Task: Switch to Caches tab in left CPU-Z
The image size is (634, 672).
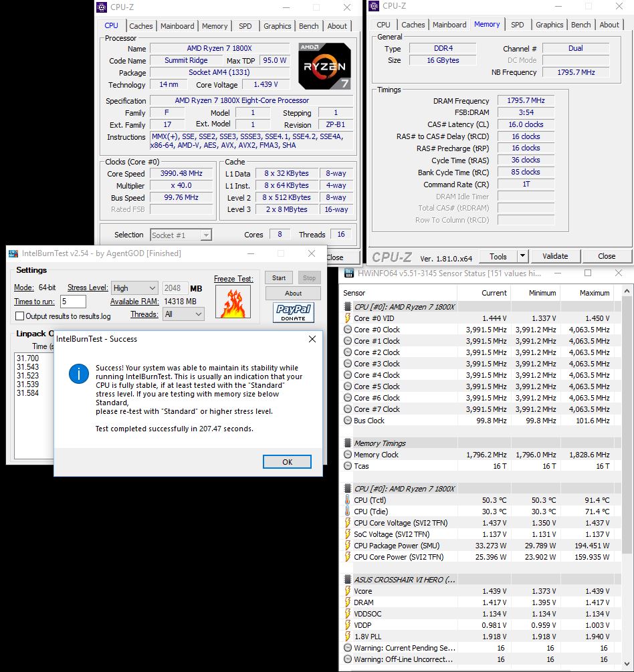Action: [140, 25]
